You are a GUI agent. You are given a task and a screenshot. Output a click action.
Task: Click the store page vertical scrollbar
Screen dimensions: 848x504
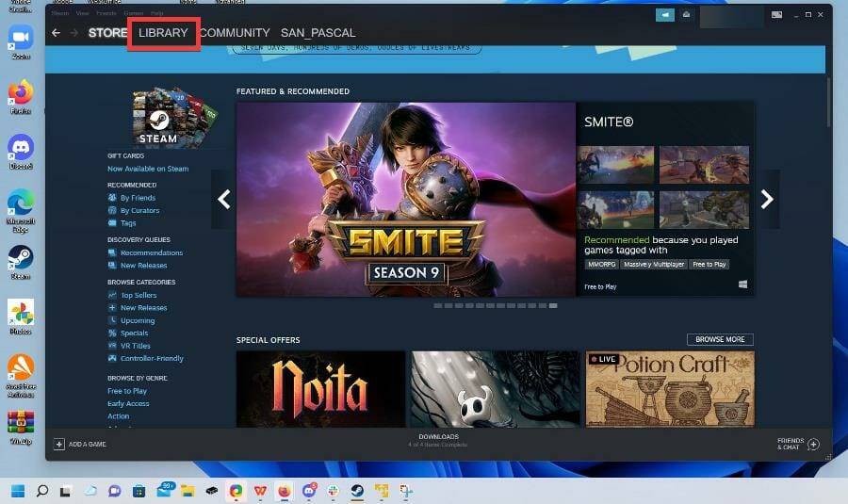[x=828, y=103]
